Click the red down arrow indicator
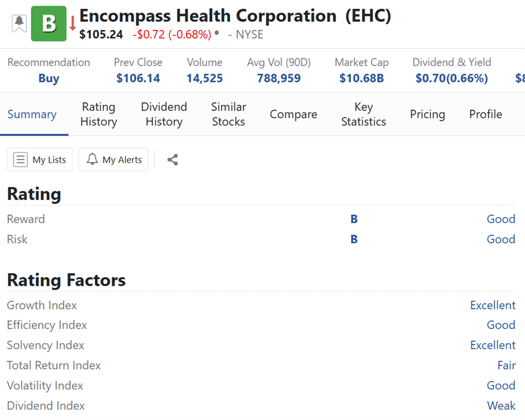 pos(72,24)
